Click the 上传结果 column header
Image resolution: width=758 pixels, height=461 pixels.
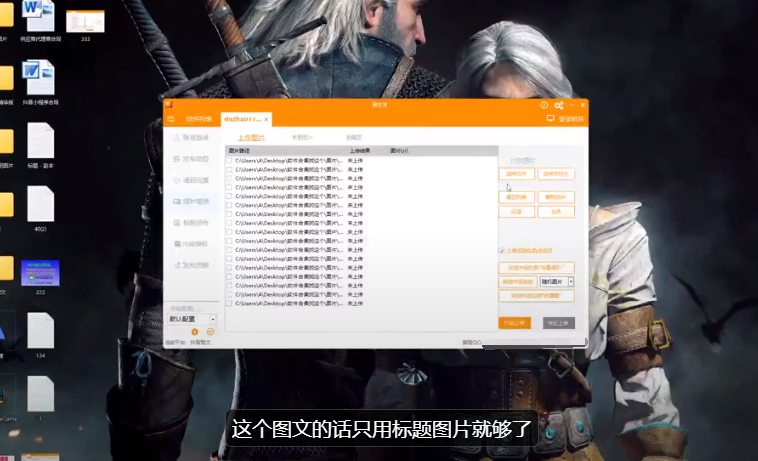[x=360, y=151]
